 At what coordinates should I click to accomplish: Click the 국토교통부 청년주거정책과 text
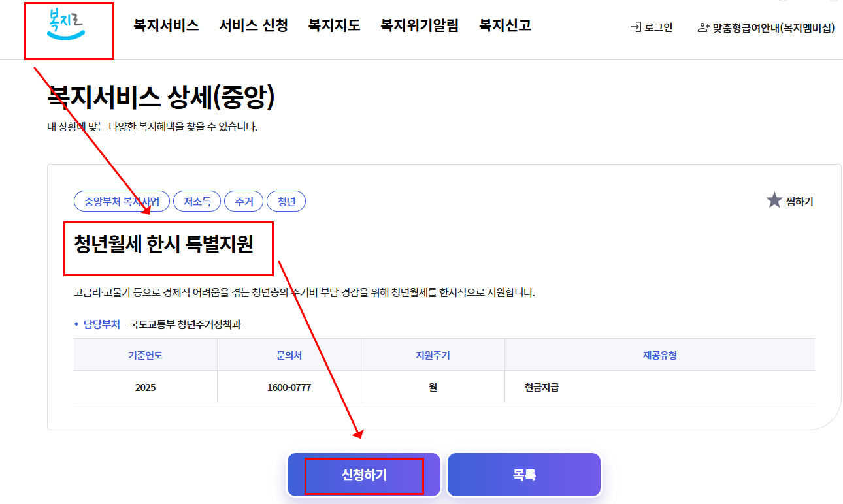tap(185, 324)
